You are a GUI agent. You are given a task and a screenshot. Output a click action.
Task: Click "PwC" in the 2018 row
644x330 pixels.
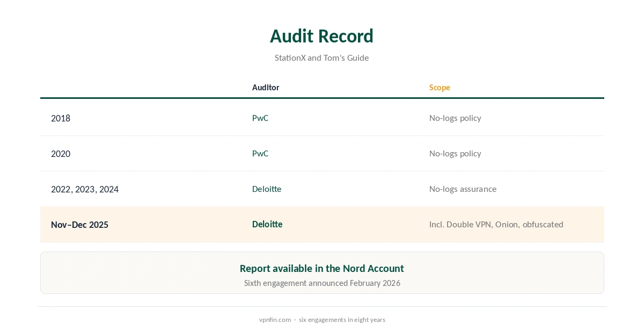pyautogui.click(x=260, y=118)
